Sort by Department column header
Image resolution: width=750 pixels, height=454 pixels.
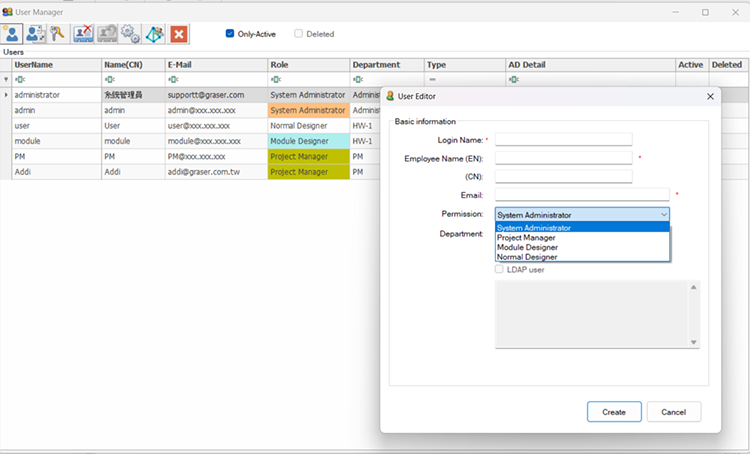click(387, 65)
